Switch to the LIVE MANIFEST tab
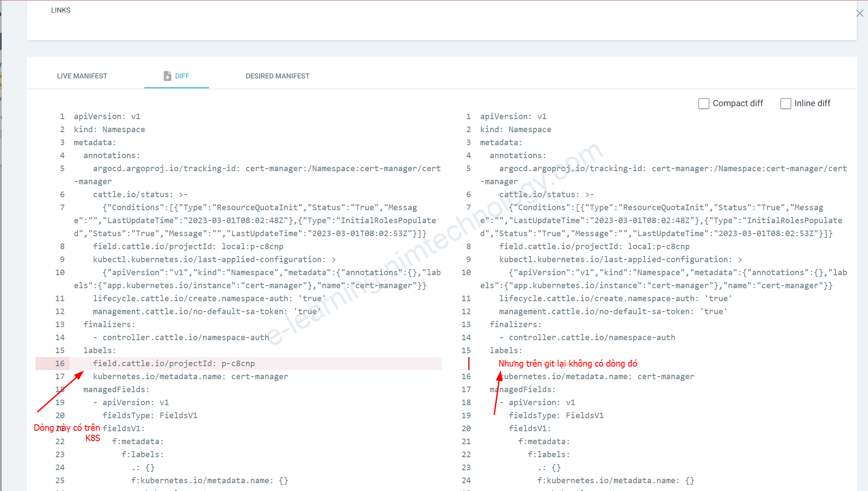The width and height of the screenshot is (868, 491). pyautogui.click(x=82, y=76)
